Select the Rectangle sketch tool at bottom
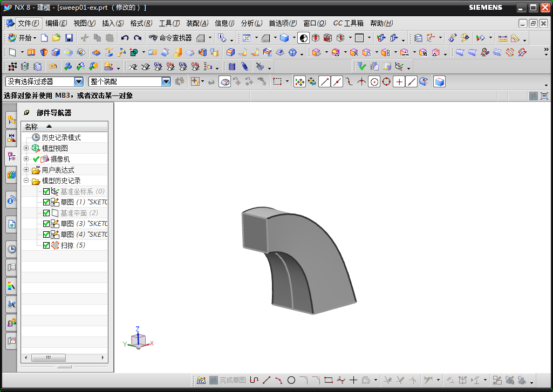The image size is (553, 392). (329, 380)
